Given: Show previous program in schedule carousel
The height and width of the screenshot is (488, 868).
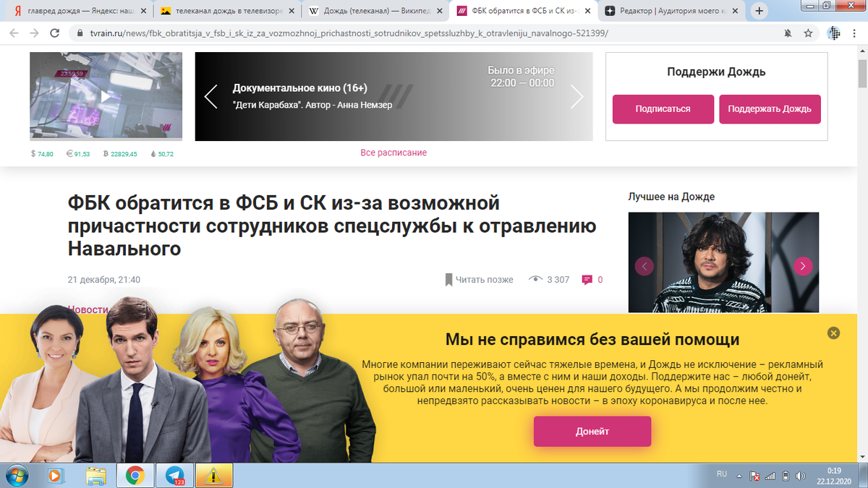Looking at the screenshot, I should pos(210,96).
